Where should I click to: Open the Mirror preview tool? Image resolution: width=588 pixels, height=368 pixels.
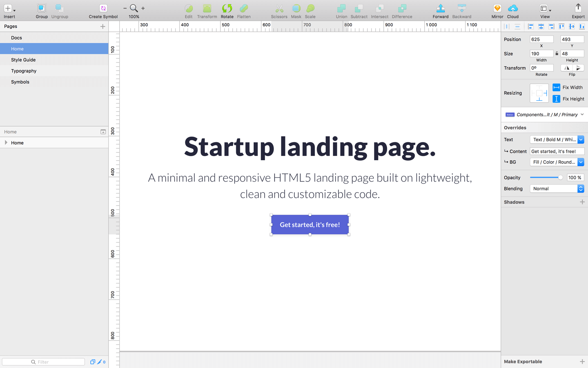pos(497,9)
